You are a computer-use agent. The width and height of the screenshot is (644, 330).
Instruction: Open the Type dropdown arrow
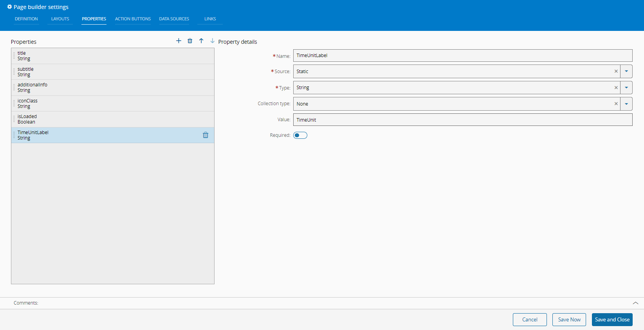(x=626, y=88)
